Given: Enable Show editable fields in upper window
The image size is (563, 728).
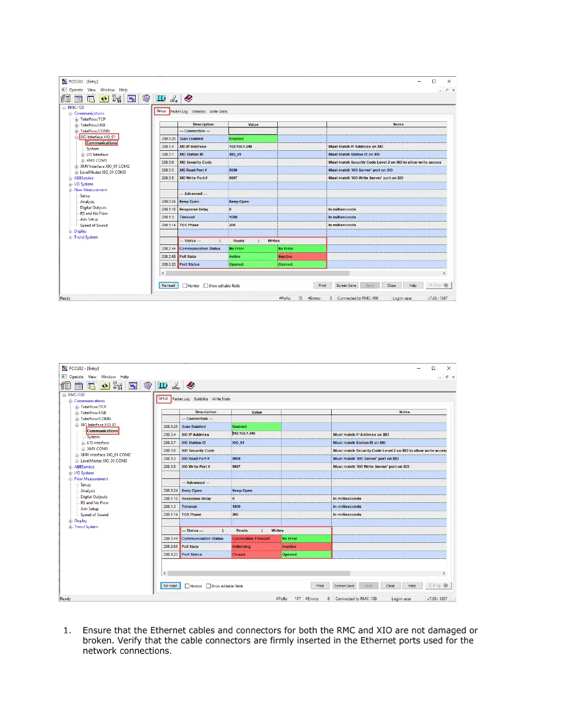Looking at the screenshot, I should tap(206, 285).
